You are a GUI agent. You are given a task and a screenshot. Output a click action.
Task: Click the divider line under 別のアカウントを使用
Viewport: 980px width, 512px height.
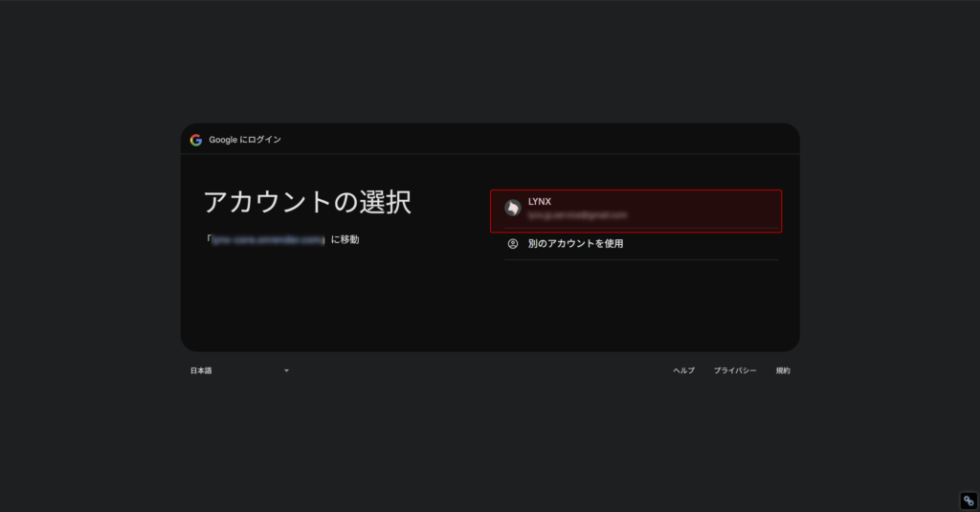[x=641, y=259]
